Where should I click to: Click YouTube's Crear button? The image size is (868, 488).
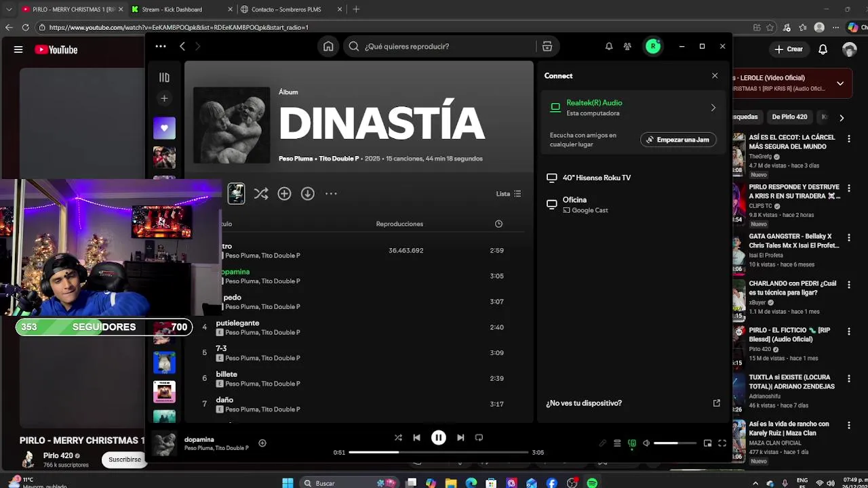789,49
